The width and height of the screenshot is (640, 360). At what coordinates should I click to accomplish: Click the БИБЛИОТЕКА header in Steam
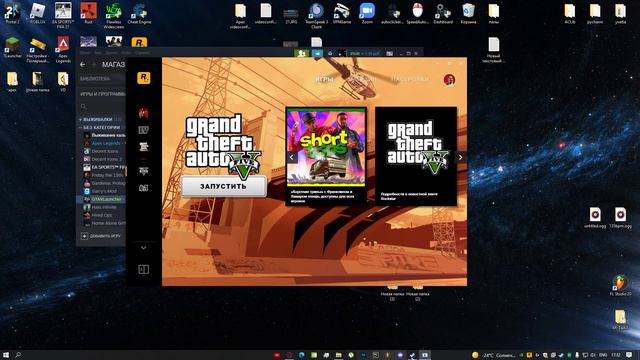coord(95,79)
